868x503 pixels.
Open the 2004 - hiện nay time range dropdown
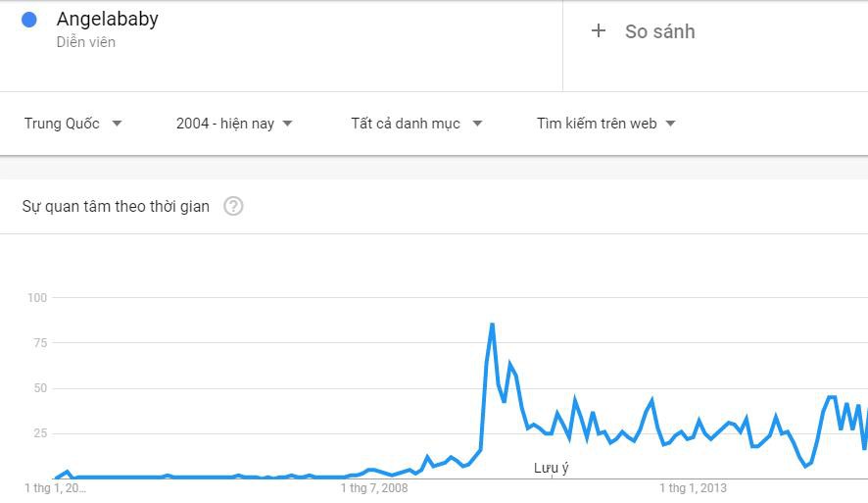pos(234,124)
